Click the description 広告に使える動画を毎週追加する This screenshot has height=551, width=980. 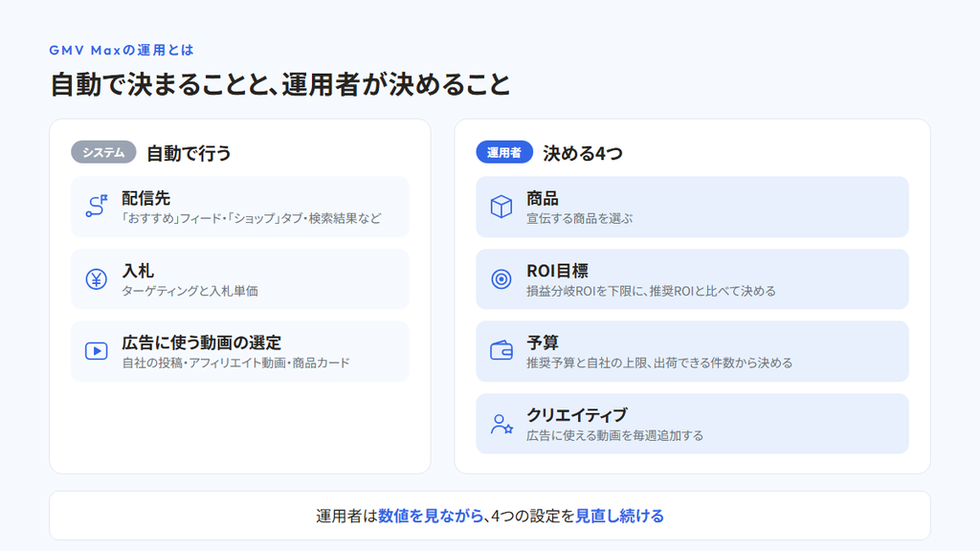point(615,435)
